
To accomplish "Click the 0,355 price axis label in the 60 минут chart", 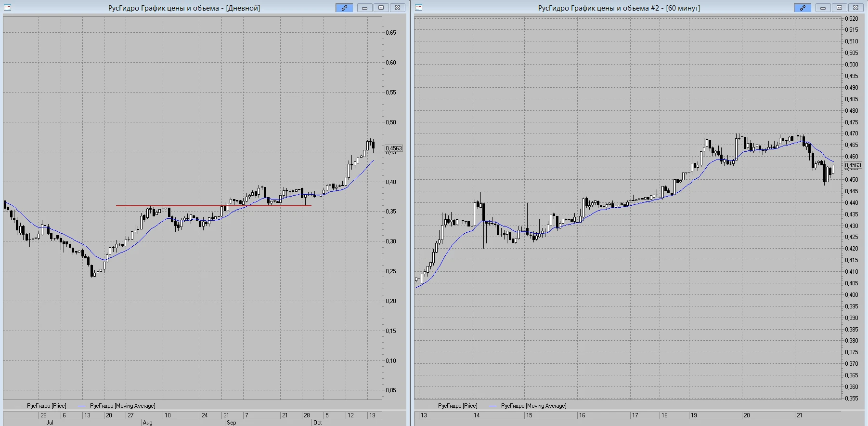I will 852,399.
